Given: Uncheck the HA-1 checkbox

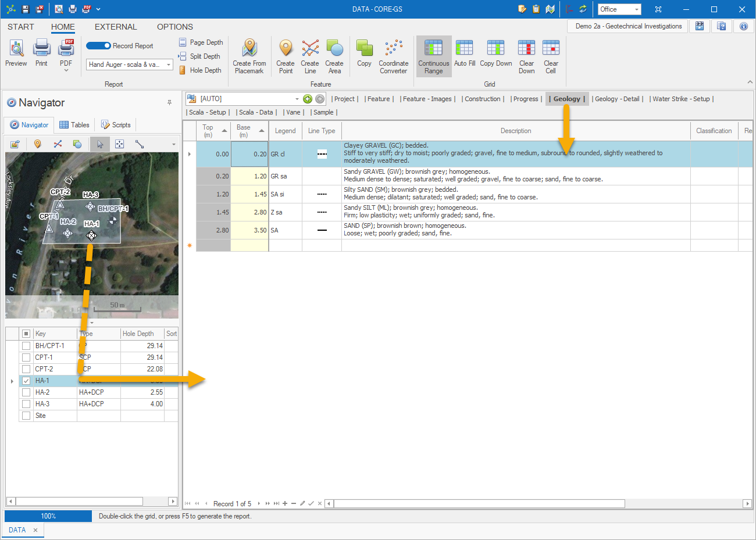Looking at the screenshot, I should coord(26,381).
